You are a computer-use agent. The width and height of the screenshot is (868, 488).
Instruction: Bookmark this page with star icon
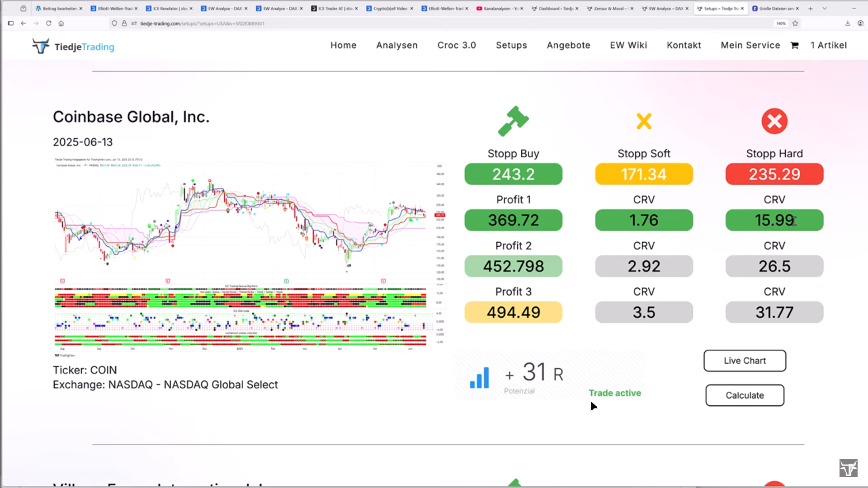tap(795, 23)
